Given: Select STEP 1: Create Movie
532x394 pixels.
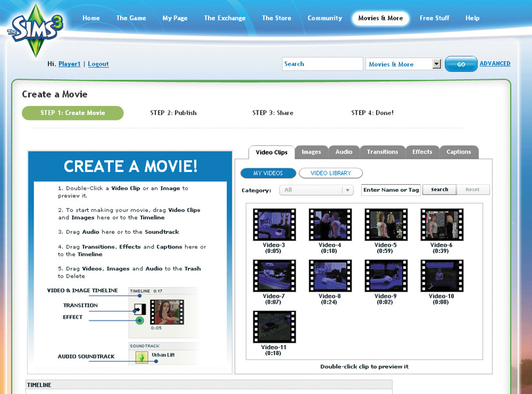Looking at the screenshot, I should 73,113.
